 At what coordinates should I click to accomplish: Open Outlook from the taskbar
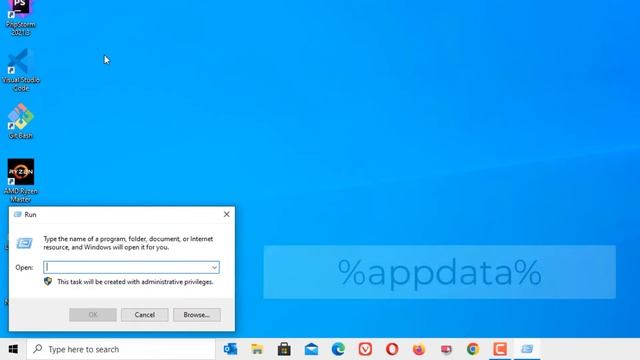pyautogui.click(x=230, y=349)
